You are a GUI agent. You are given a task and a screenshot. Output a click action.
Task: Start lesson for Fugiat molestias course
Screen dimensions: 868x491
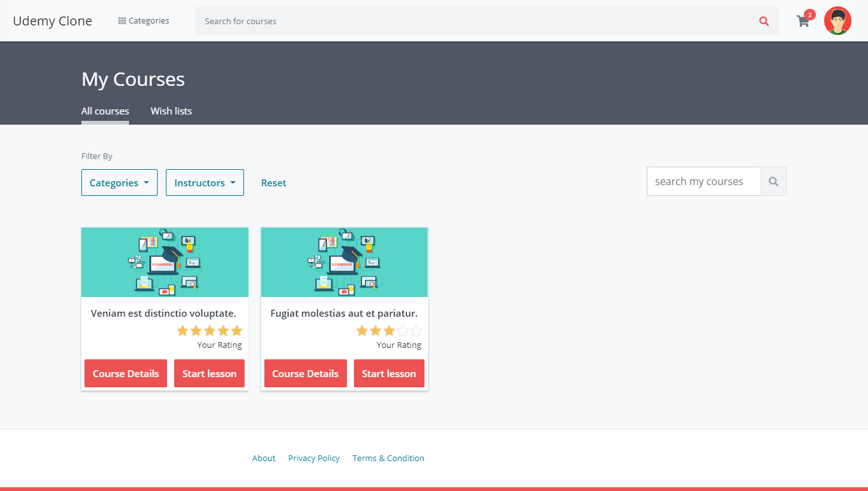click(x=389, y=373)
